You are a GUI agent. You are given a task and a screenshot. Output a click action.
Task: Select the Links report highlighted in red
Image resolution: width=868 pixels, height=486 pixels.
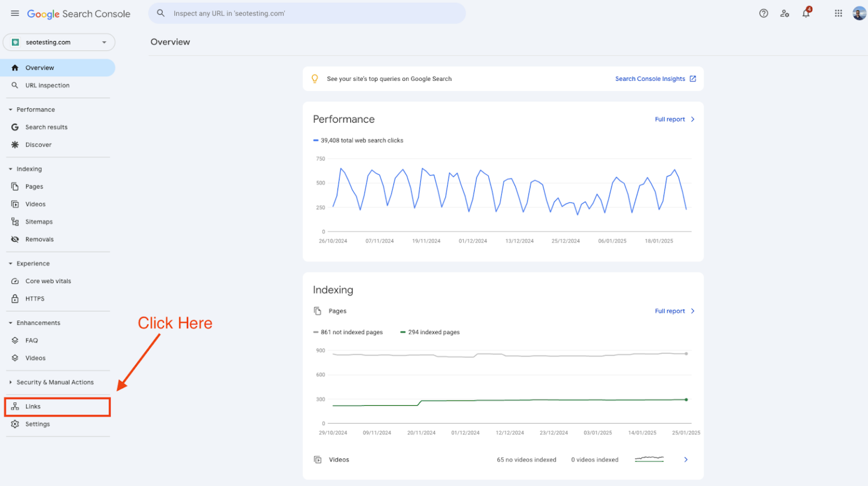[33, 406]
